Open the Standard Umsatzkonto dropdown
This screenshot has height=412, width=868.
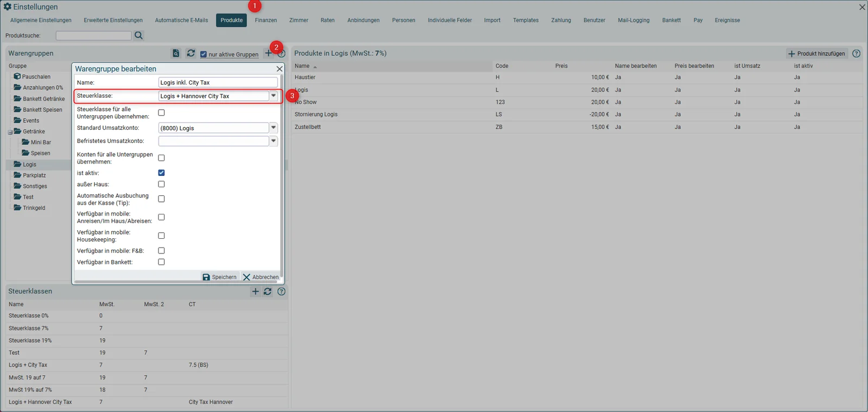pyautogui.click(x=273, y=128)
